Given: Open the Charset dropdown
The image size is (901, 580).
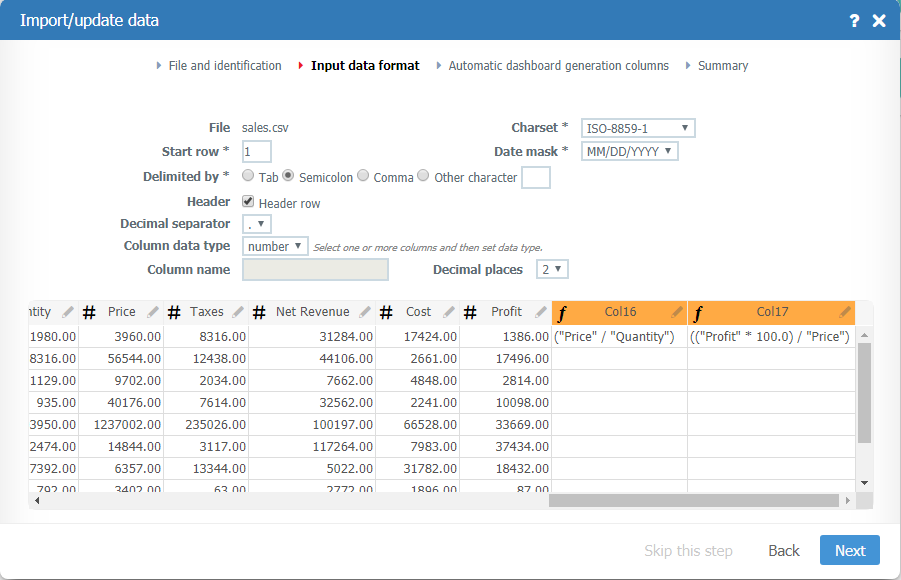Looking at the screenshot, I should pyautogui.click(x=637, y=127).
